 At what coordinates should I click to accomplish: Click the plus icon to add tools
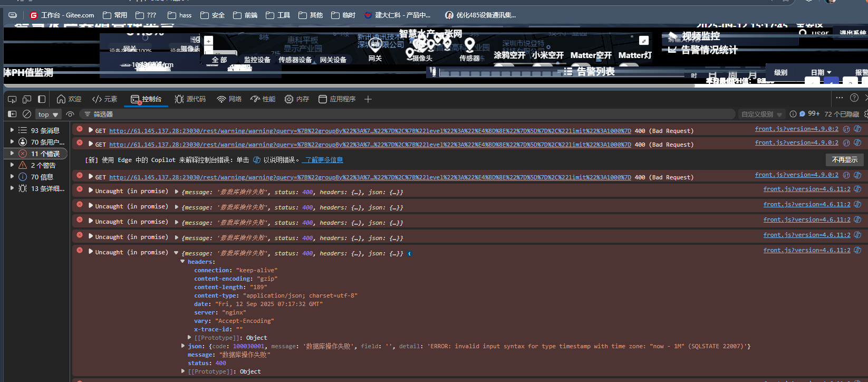368,99
